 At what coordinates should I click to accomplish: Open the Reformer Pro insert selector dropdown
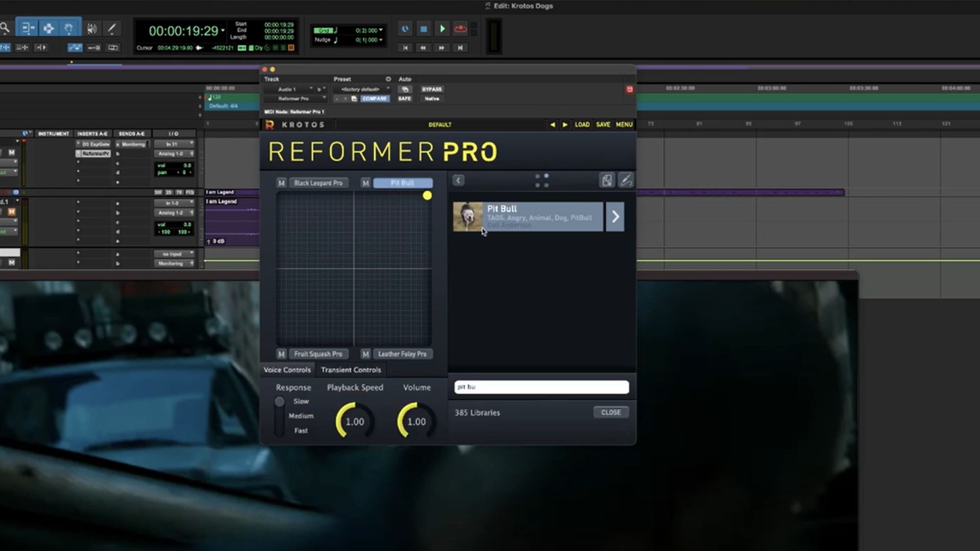295,98
